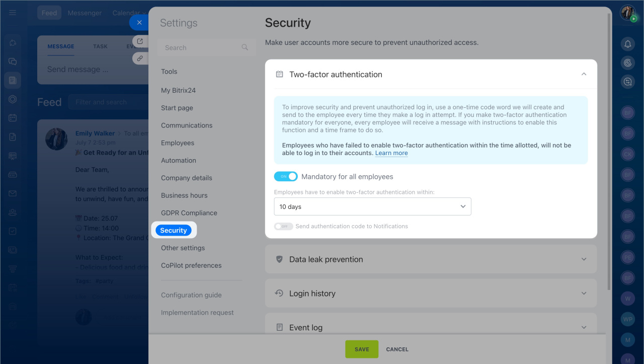Select GDPR Compliance in settings menu
The height and width of the screenshot is (364, 644).
click(x=189, y=213)
